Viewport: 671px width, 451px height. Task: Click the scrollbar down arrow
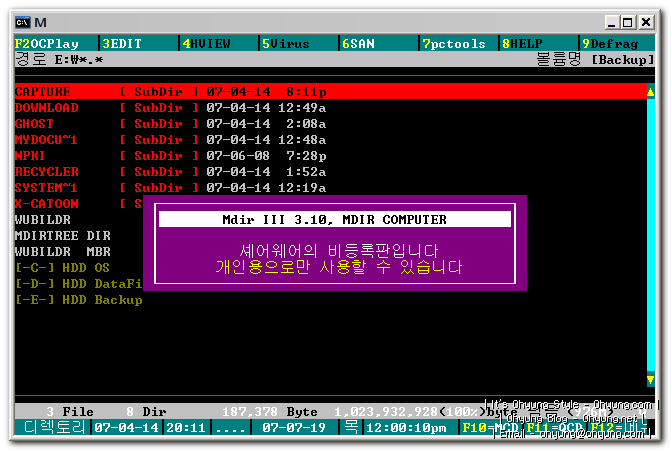(x=650, y=380)
